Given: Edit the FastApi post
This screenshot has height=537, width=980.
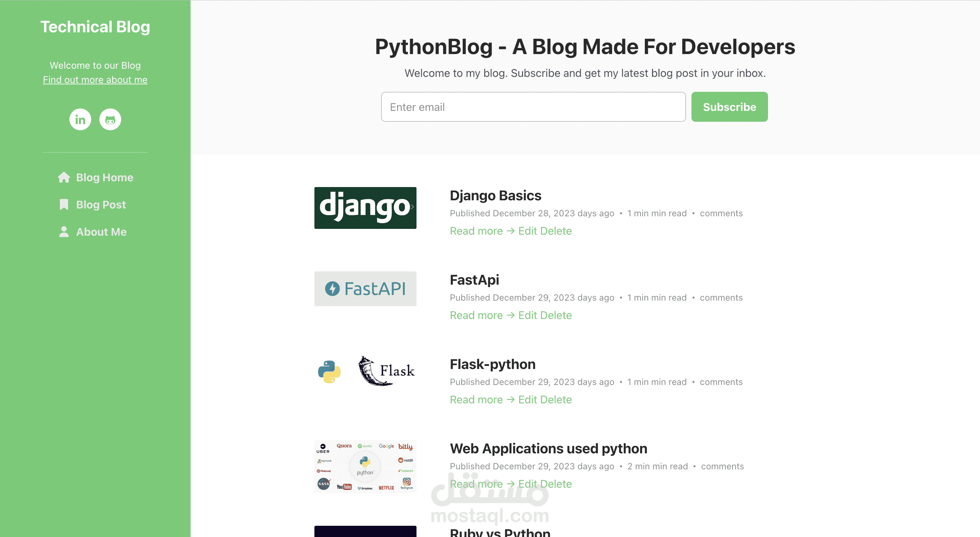Looking at the screenshot, I should click(x=528, y=315).
